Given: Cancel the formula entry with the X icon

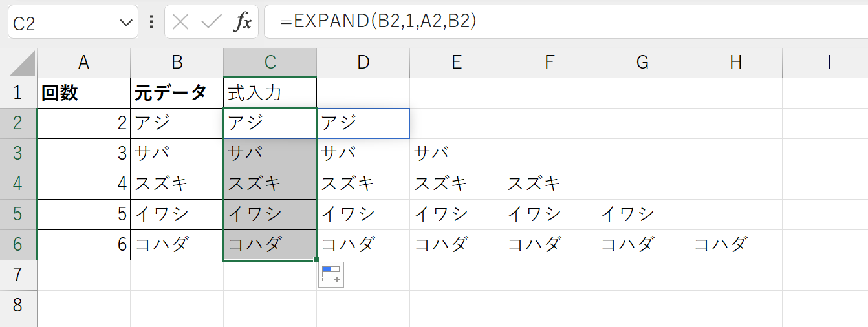Looking at the screenshot, I should (181, 23).
